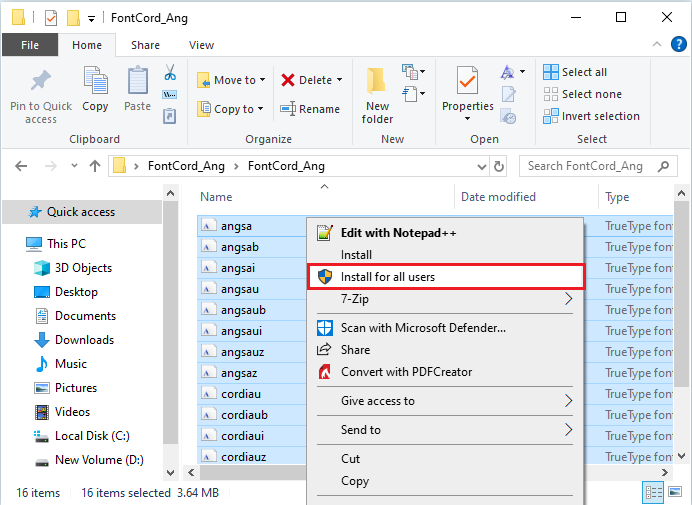Click the Paste clipboard icon
The width and height of the screenshot is (692, 505).
[138, 82]
